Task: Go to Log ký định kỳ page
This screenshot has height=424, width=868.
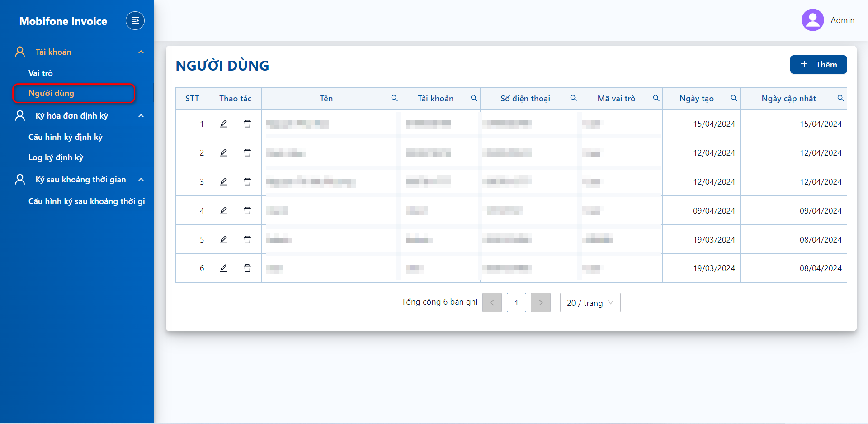Action: pyautogui.click(x=56, y=157)
